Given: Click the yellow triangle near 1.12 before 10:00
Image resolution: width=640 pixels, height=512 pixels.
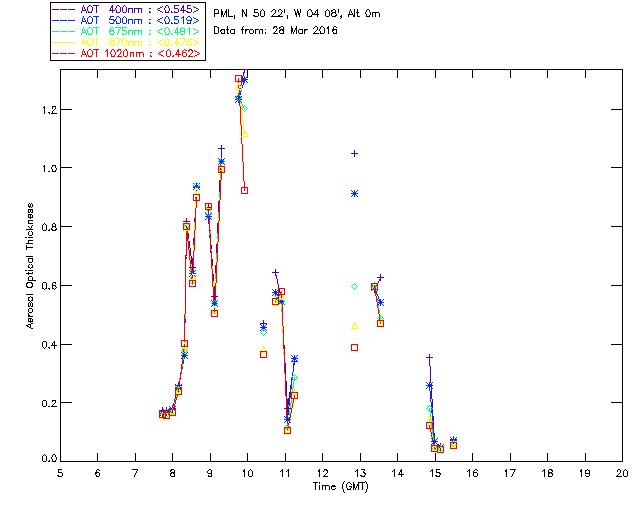Looking at the screenshot, I should tap(244, 133).
